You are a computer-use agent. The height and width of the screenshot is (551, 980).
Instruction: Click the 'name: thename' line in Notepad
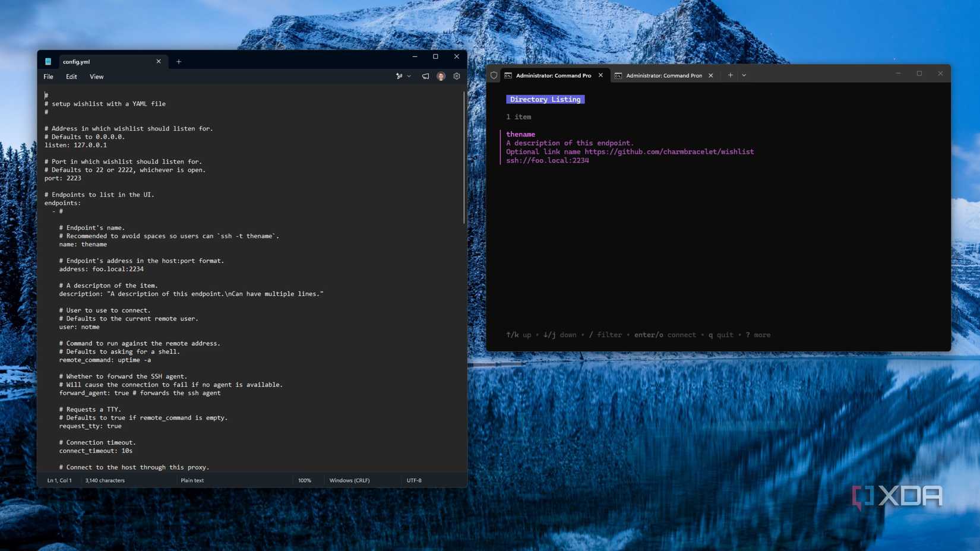83,244
